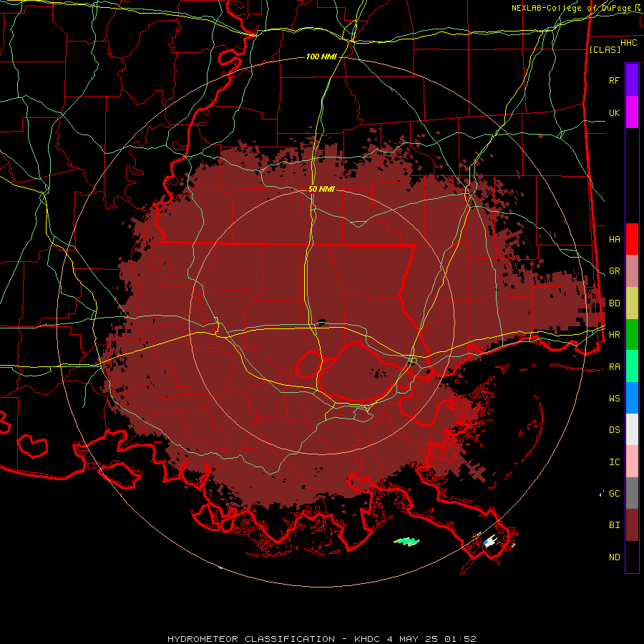Click the GC legend label

(x=614, y=494)
